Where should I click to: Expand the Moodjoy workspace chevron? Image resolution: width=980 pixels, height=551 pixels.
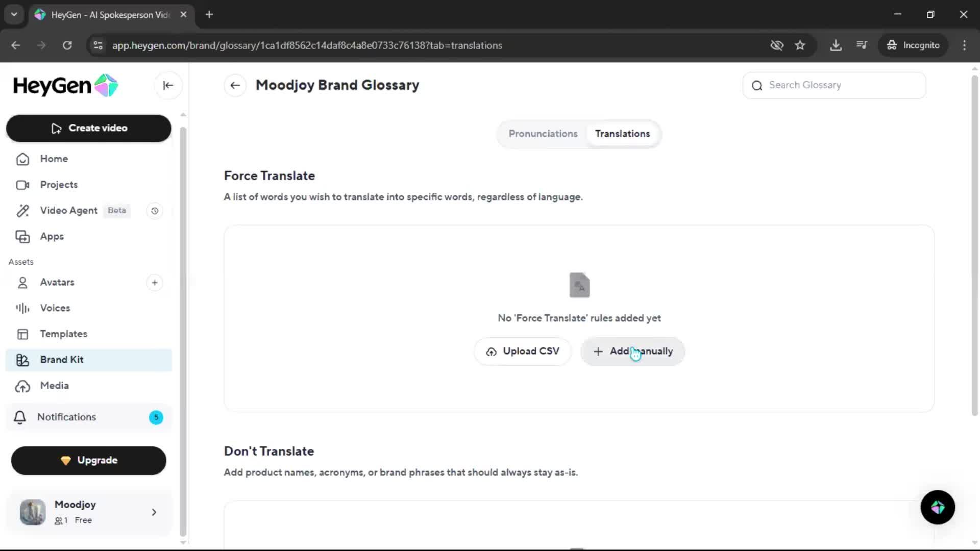point(154,512)
